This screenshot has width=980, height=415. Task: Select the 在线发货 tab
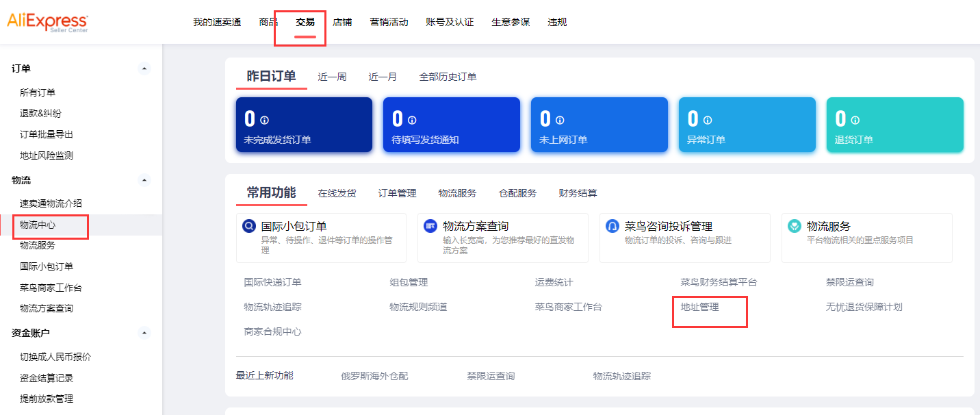(337, 193)
